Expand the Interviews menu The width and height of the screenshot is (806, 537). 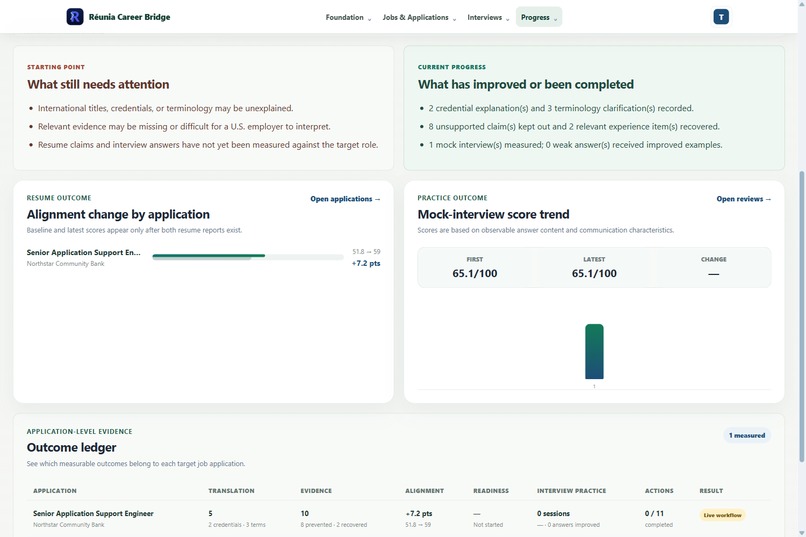pyautogui.click(x=488, y=17)
